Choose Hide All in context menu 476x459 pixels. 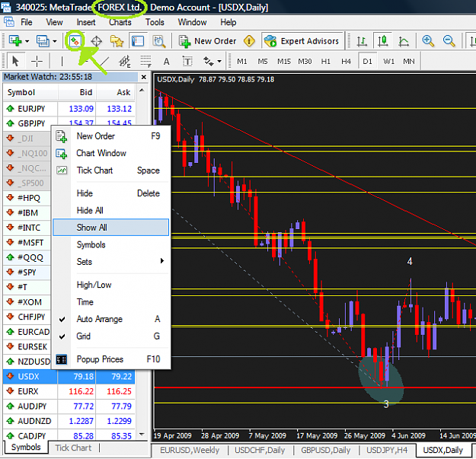[x=110, y=210]
